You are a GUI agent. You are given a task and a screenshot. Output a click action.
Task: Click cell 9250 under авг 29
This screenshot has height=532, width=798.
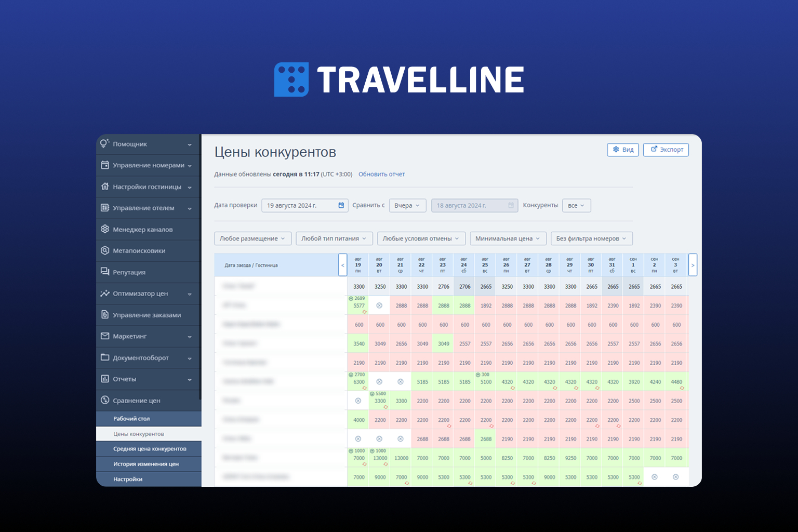[x=570, y=458]
